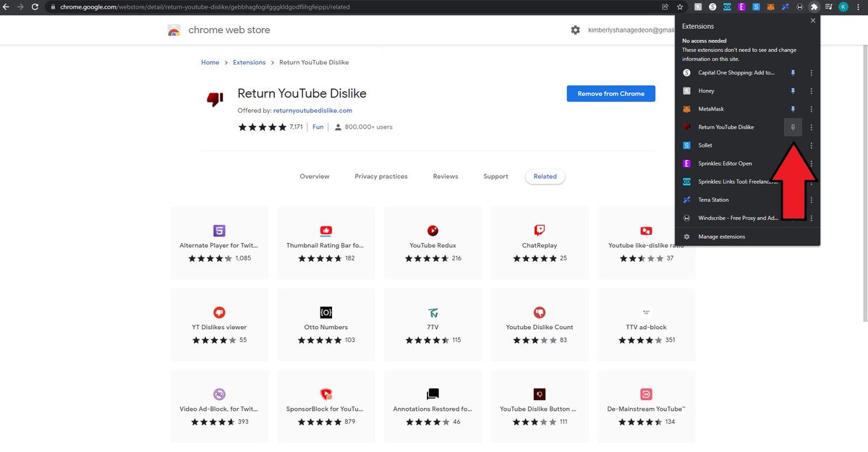
Task: Click the Capital One Shopping icon
Action: click(686, 72)
